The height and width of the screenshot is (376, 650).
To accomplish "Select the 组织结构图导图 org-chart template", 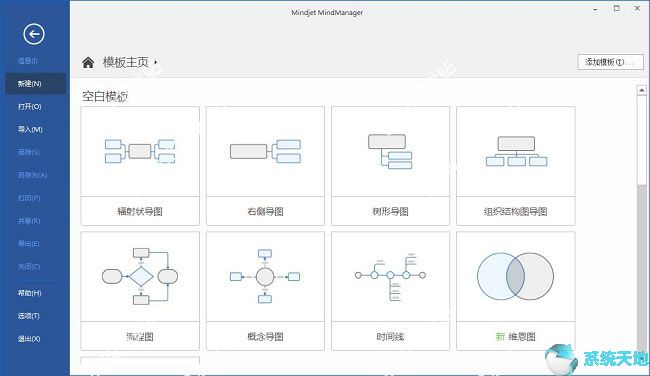I will pyautogui.click(x=516, y=166).
